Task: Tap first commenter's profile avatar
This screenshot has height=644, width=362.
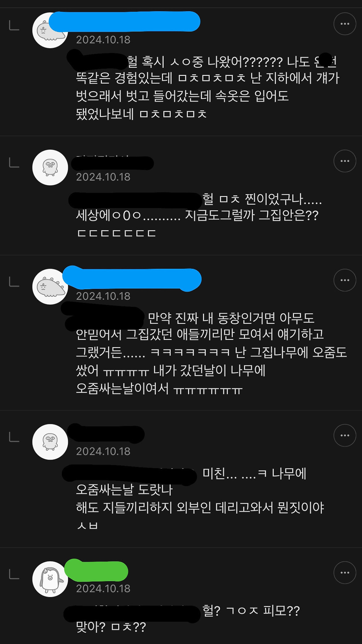Action: click(x=50, y=30)
